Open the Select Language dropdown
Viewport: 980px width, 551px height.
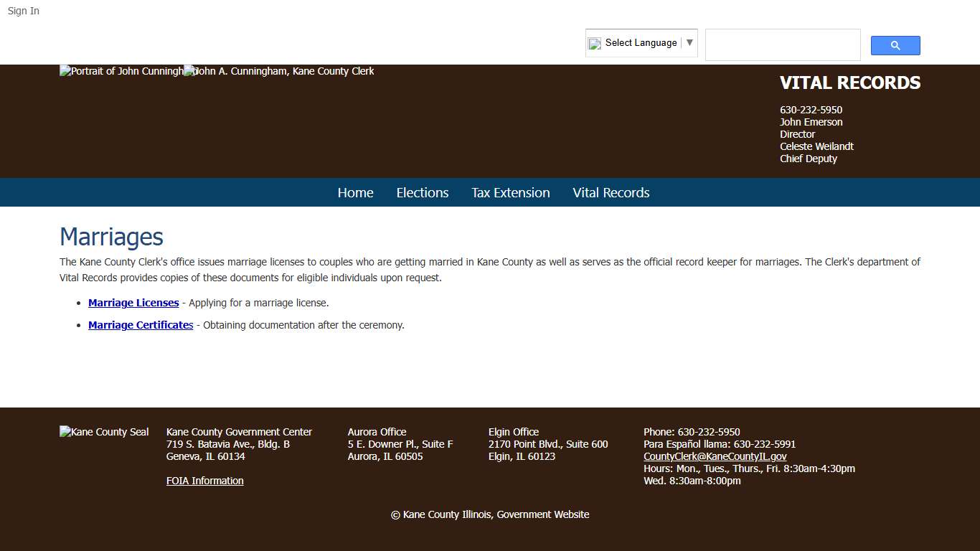(x=641, y=43)
